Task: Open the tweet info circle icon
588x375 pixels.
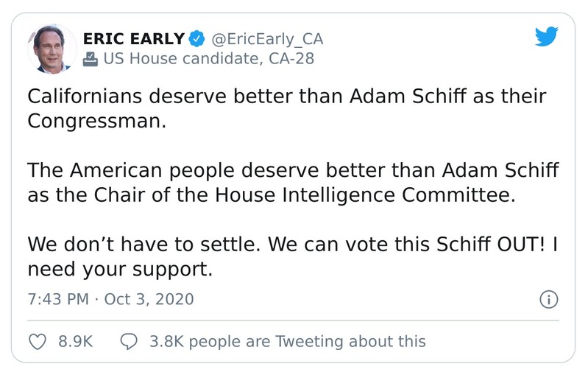Action: click(x=549, y=299)
